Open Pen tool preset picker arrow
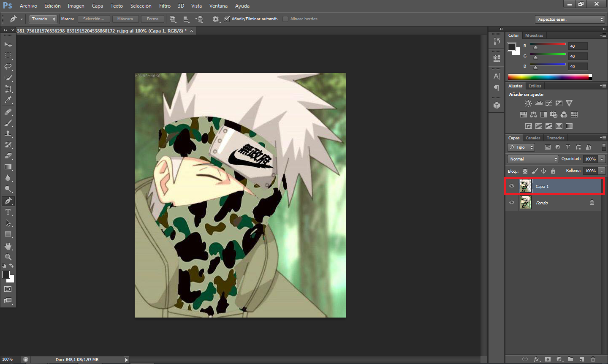The image size is (608, 364). [x=22, y=19]
